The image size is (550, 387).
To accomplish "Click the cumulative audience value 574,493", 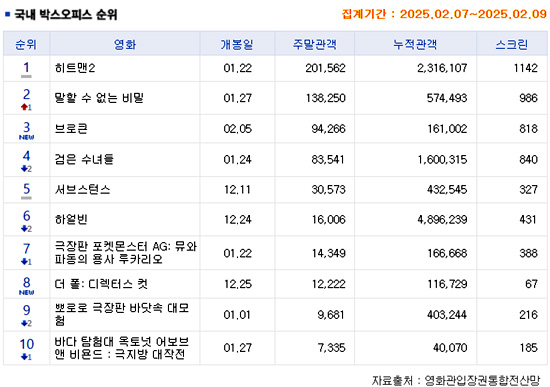I will tap(447, 98).
